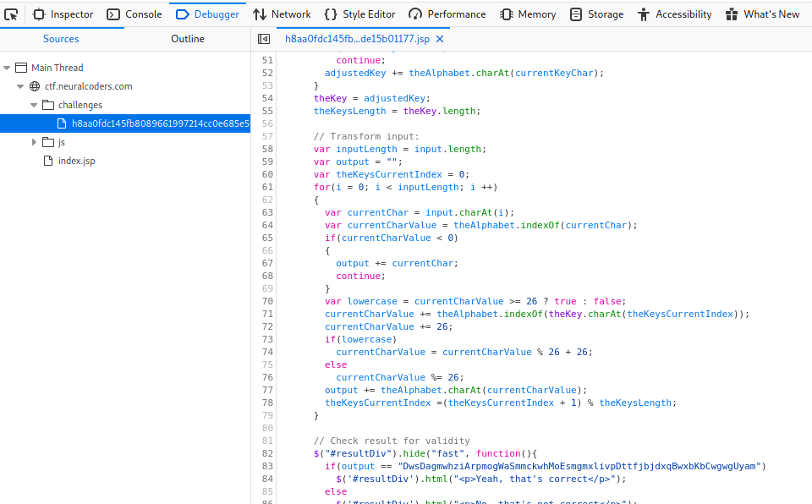812x504 pixels.
Task: Collapse the challenges folder
Action: tap(35, 105)
